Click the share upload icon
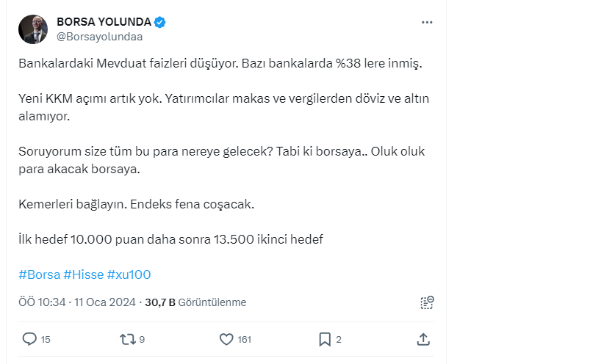This screenshot has width=615, height=364. pos(423,339)
